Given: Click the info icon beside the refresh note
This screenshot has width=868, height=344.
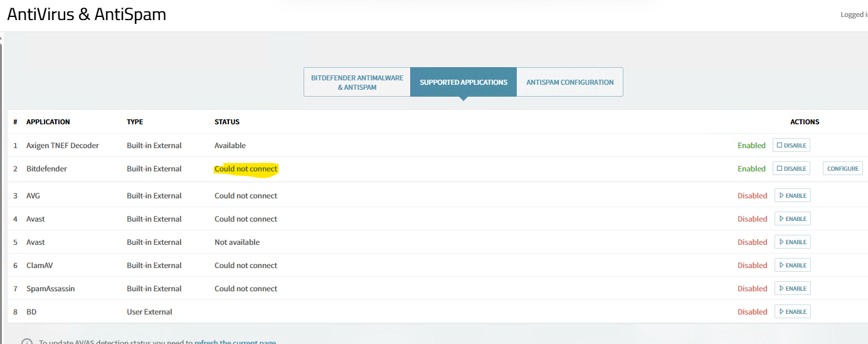Looking at the screenshot, I should pyautogui.click(x=27, y=343).
